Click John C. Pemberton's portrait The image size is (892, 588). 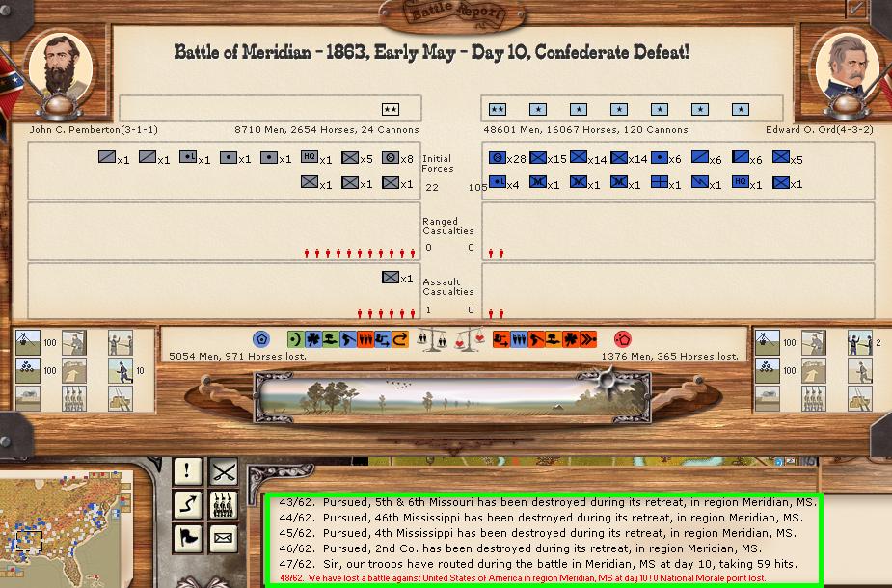(x=61, y=66)
